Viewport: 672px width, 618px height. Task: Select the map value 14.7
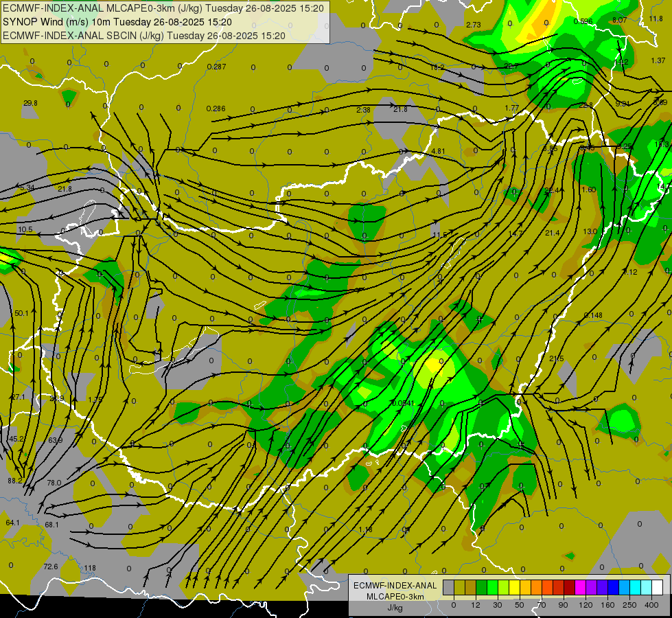coord(515,234)
